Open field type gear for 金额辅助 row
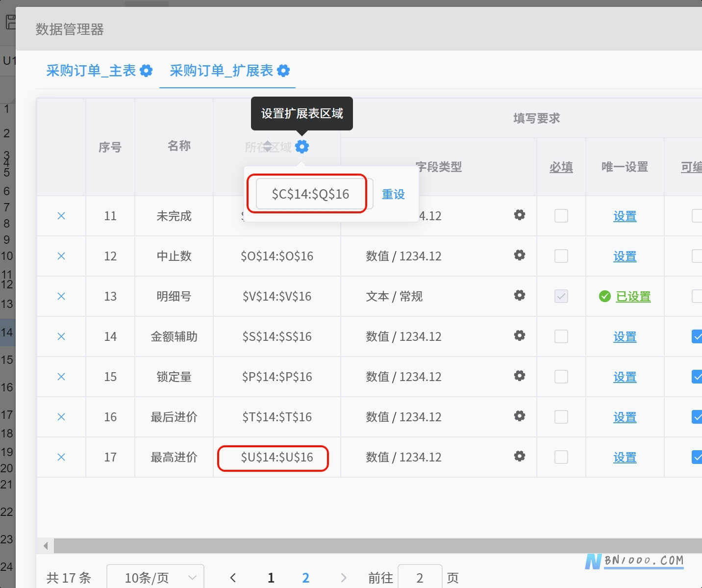 [x=520, y=335]
